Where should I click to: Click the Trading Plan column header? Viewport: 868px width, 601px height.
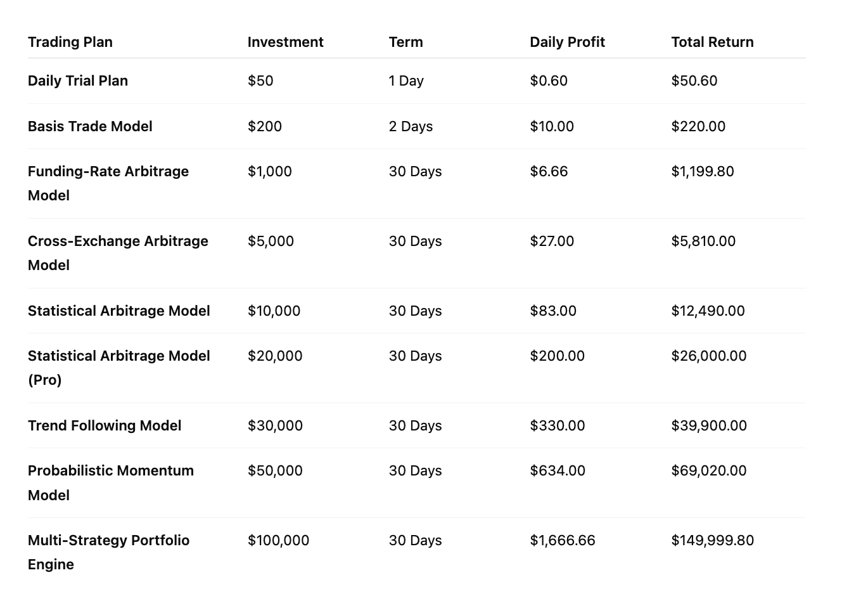(70, 42)
